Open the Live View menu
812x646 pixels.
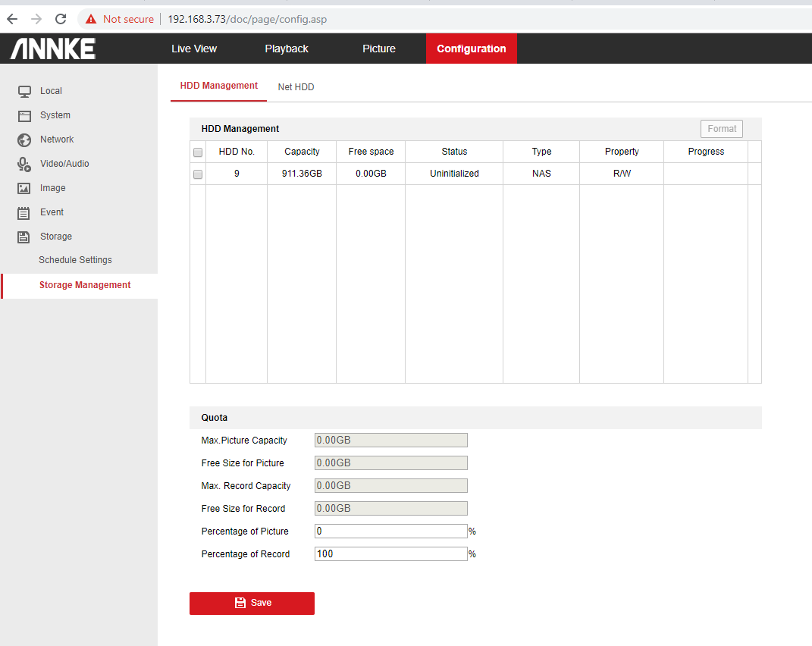tap(194, 49)
